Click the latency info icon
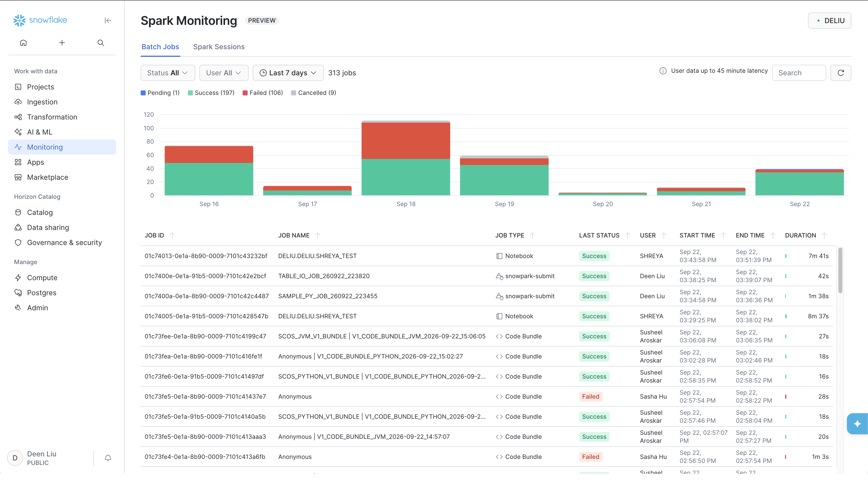 (x=663, y=71)
